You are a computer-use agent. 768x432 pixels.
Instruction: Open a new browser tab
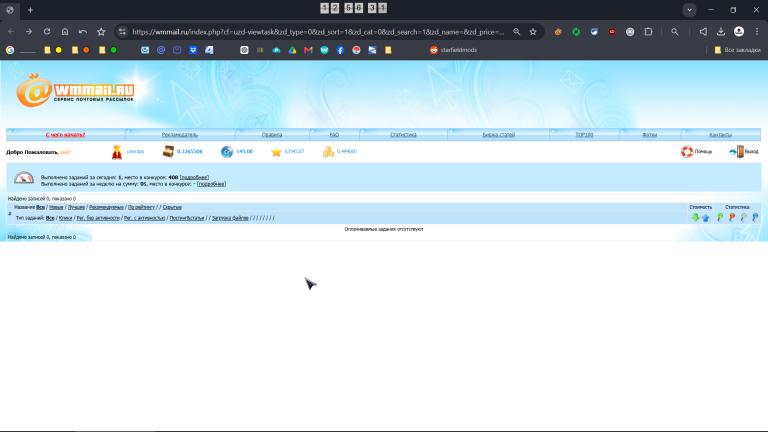(x=30, y=10)
